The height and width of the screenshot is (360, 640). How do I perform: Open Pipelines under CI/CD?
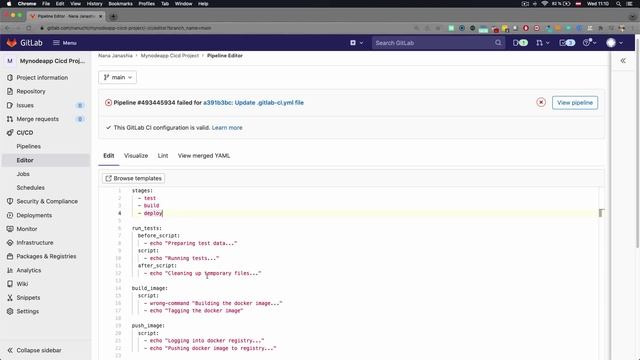pos(29,146)
